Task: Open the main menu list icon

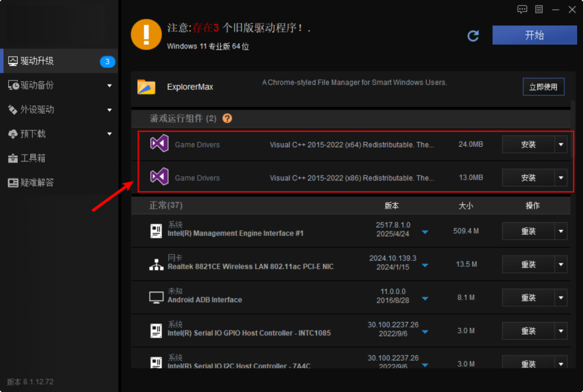Action: click(539, 9)
